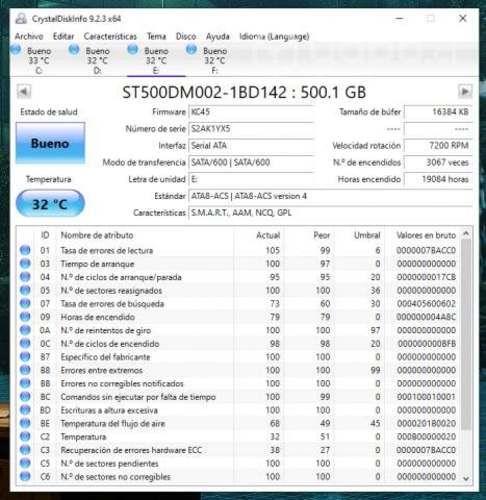
Task: Select drive D: disk tab
Action: click(97, 60)
